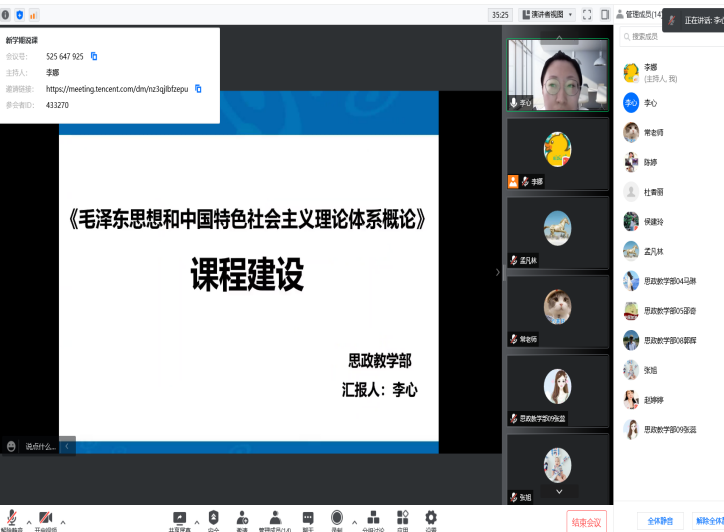Viewport: 724px width, 532px height.
Task: Expand audio options arrow next to microphone
Action: coord(29,520)
